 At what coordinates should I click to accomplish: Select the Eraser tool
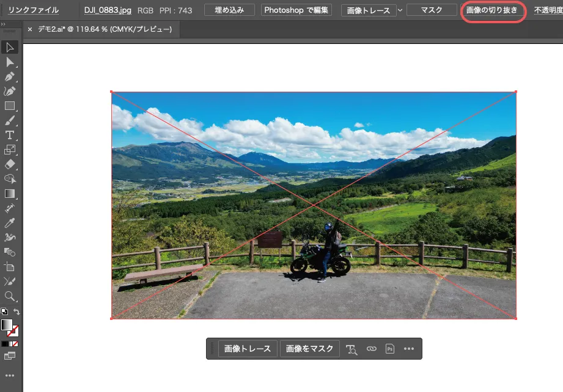10,164
